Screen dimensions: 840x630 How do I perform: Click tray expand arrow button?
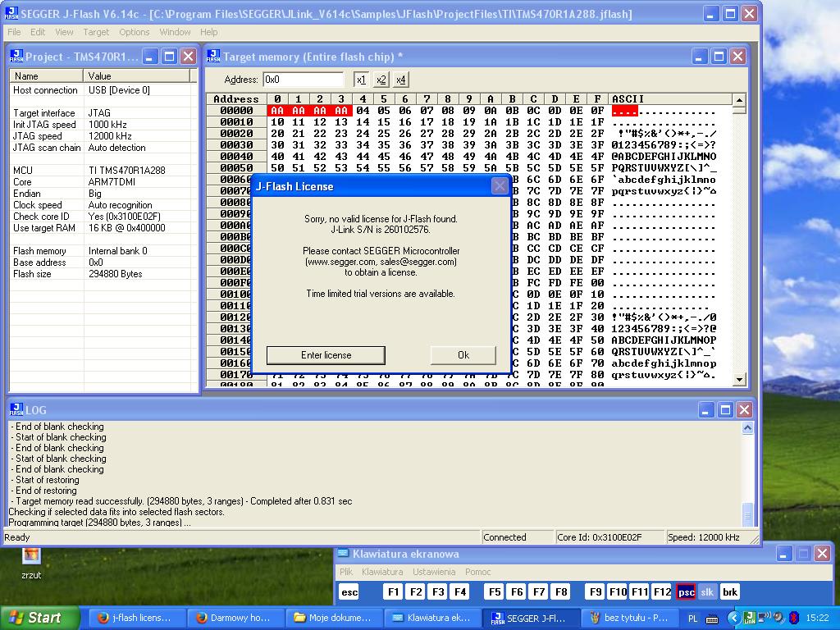click(733, 619)
